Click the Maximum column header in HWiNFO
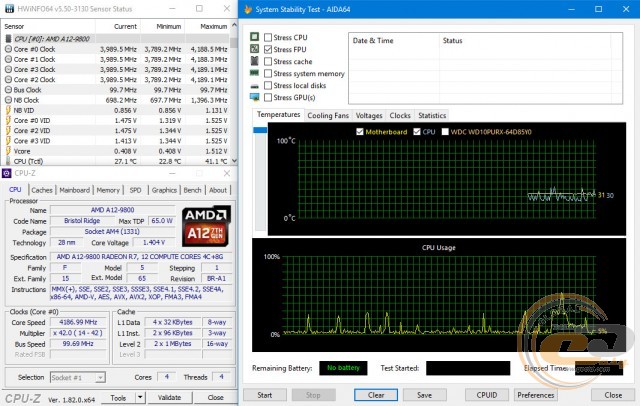Image resolution: width=640 pixels, height=406 pixels. click(207, 27)
